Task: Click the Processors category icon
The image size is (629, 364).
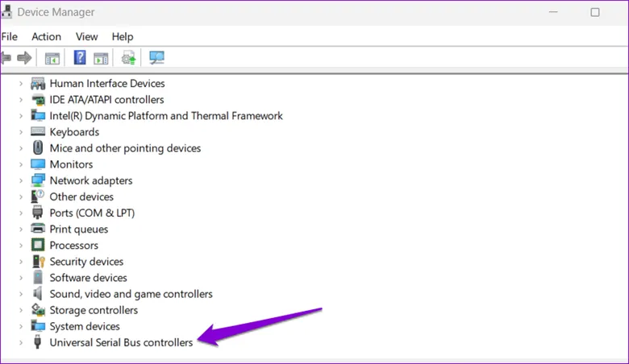Action: [38, 245]
